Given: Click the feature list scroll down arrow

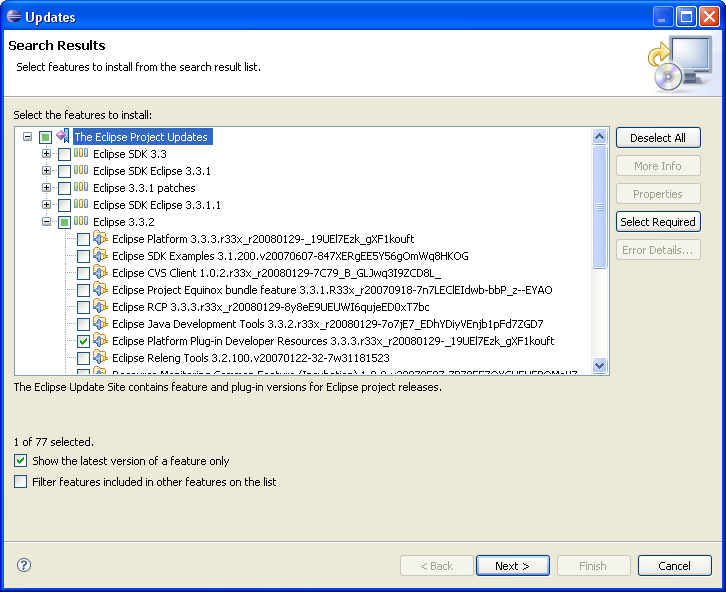Looking at the screenshot, I should (x=600, y=365).
